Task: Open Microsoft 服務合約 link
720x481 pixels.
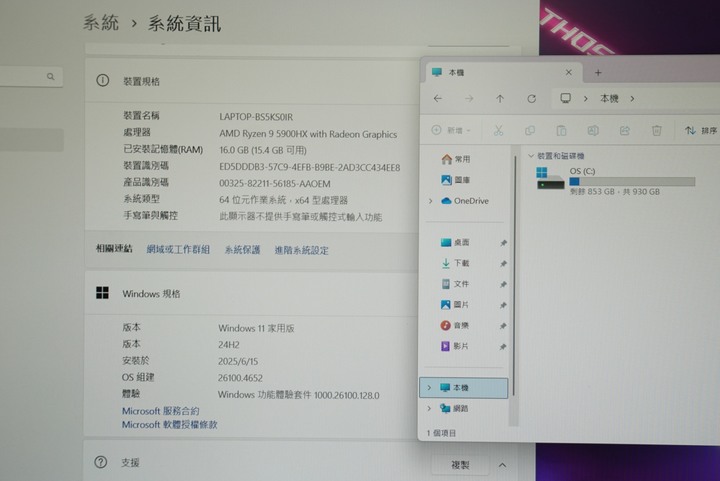Action: coord(161,411)
